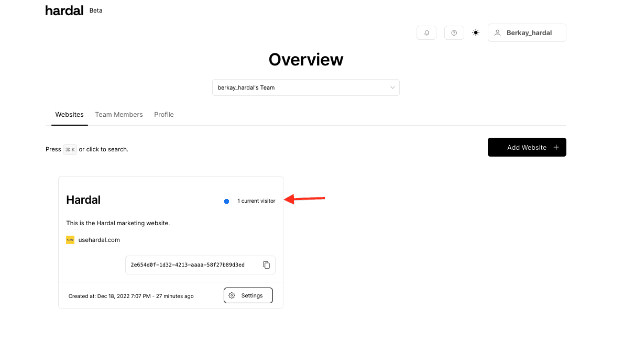Click the blue live visitor dot
Image resolution: width=624 pixels, height=364 pixels.
coord(226,201)
